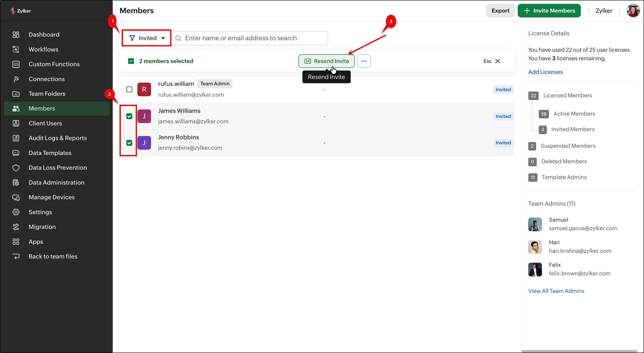Click the Invited status badge for rufus.william

(x=503, y=90)
